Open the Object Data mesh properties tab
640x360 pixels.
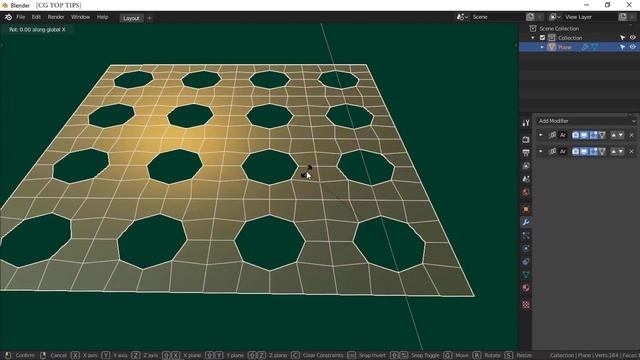click(526, 275)
